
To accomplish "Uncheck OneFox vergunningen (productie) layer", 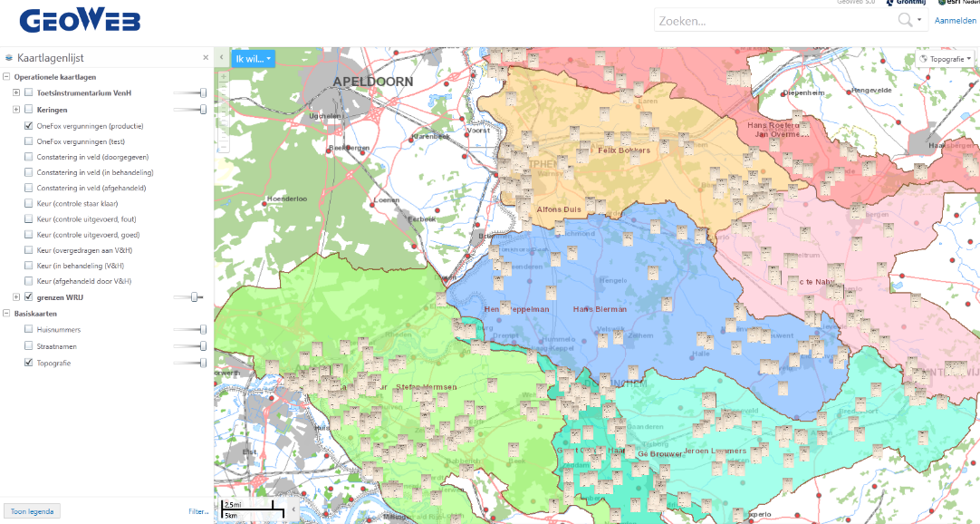I will point(29,126).
